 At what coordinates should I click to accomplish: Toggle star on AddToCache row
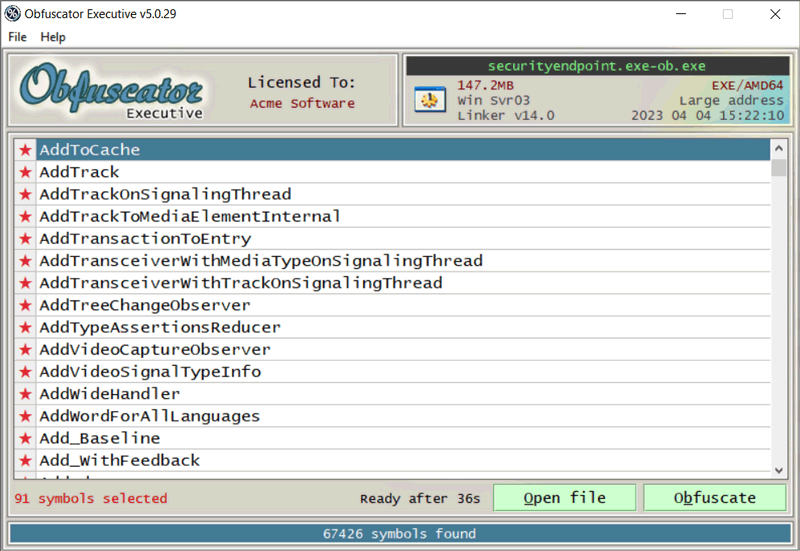[x=25, y=150]
